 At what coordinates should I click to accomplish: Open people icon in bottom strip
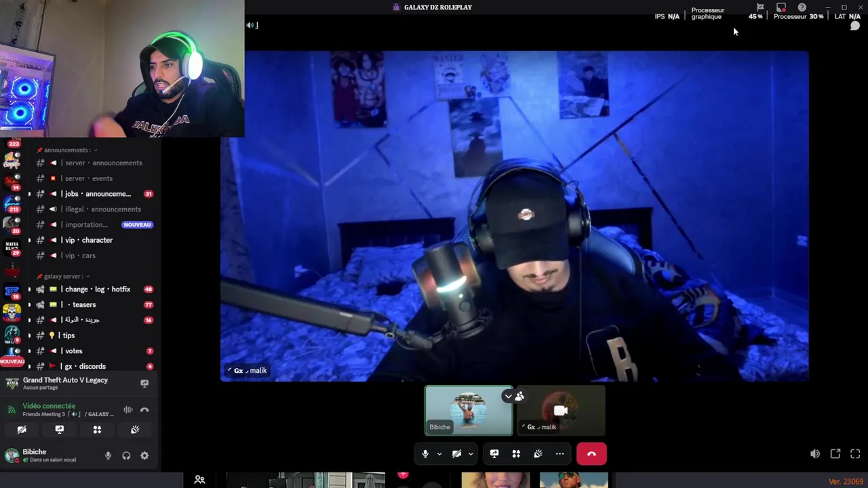pos(199,480)
